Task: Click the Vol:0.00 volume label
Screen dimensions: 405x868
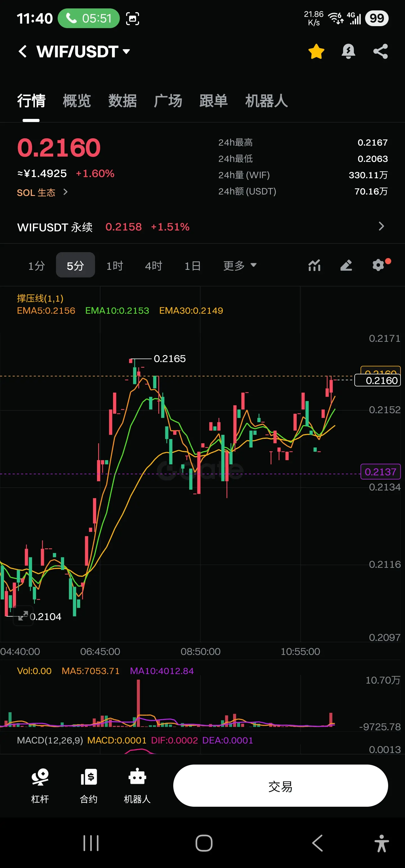Action: tap(34, 671)
